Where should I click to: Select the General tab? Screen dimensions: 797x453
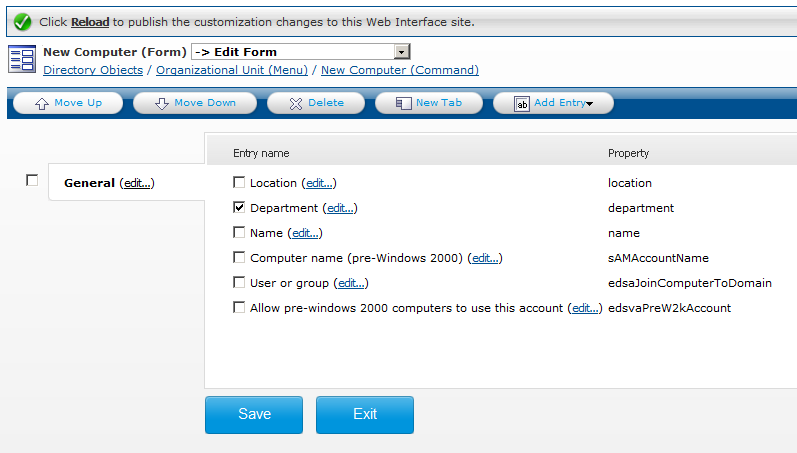pos(89,183)
